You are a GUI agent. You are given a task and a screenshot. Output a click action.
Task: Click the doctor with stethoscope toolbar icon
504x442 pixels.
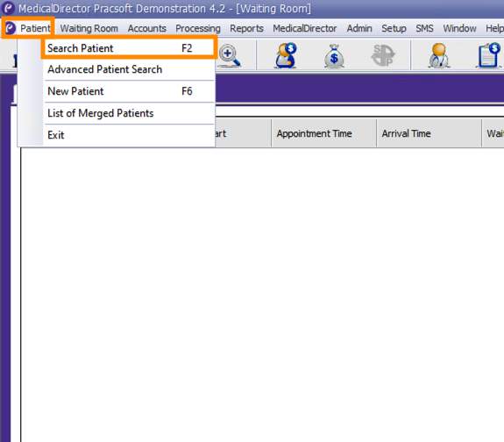pos(439,55)
